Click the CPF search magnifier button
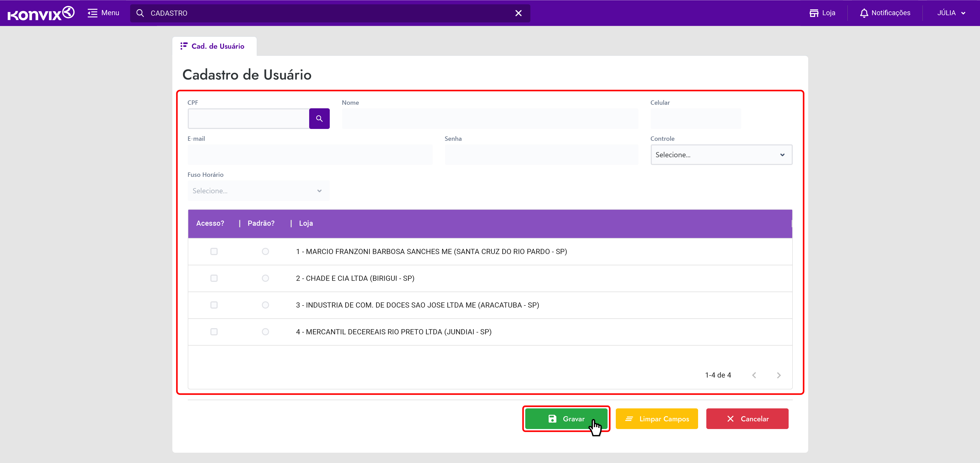 click(x=319, y=118)
